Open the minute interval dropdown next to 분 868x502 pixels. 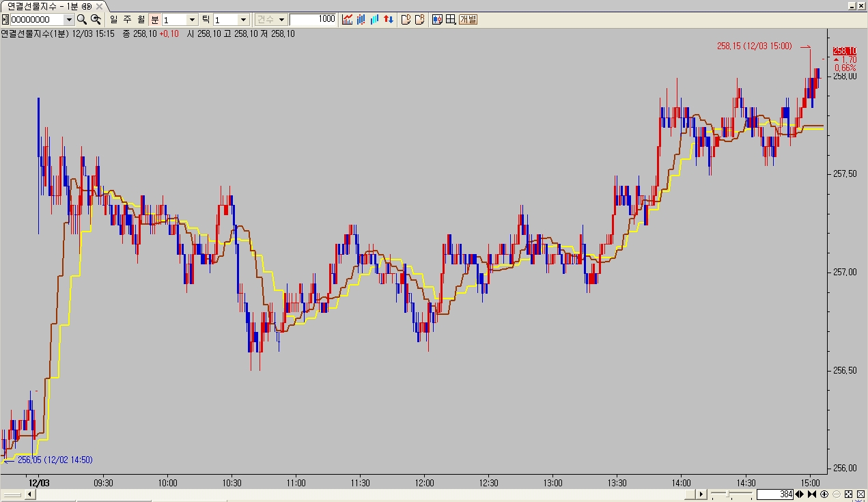coord(191,20)
